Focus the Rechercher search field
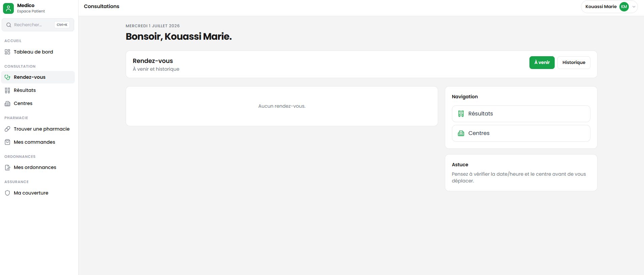The height and width of the screenshot is (275, 644). coord(38,25)
